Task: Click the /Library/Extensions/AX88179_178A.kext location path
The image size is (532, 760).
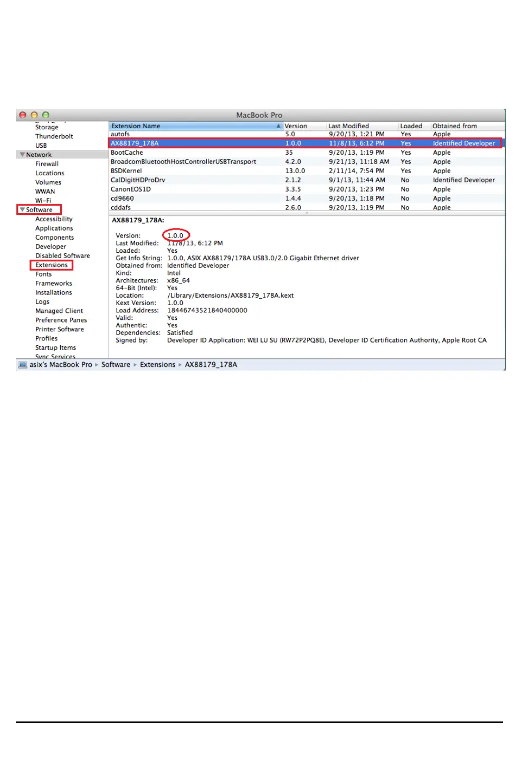Action: coord(230,296)
